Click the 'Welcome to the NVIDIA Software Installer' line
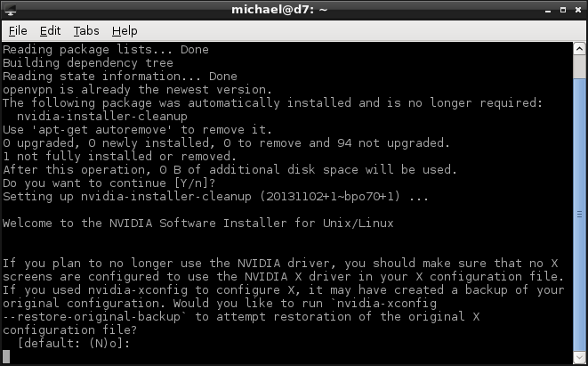 tap(198, 224)
